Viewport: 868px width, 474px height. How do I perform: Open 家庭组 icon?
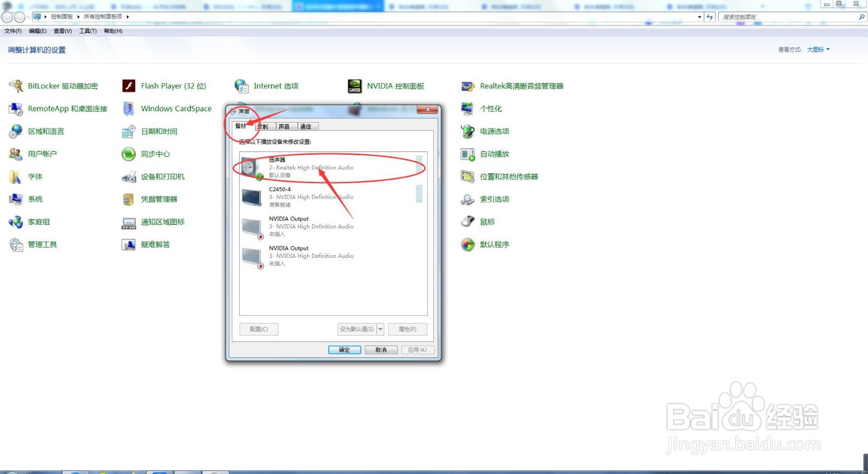[16, 222]
